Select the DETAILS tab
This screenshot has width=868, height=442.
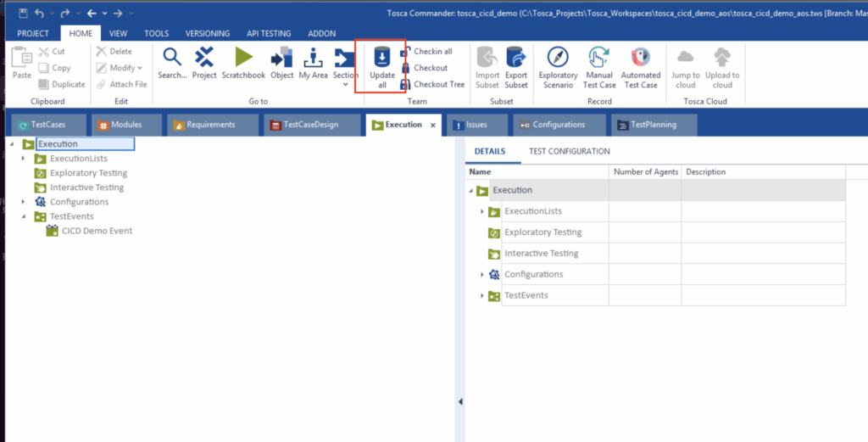(x=490, y=151)
